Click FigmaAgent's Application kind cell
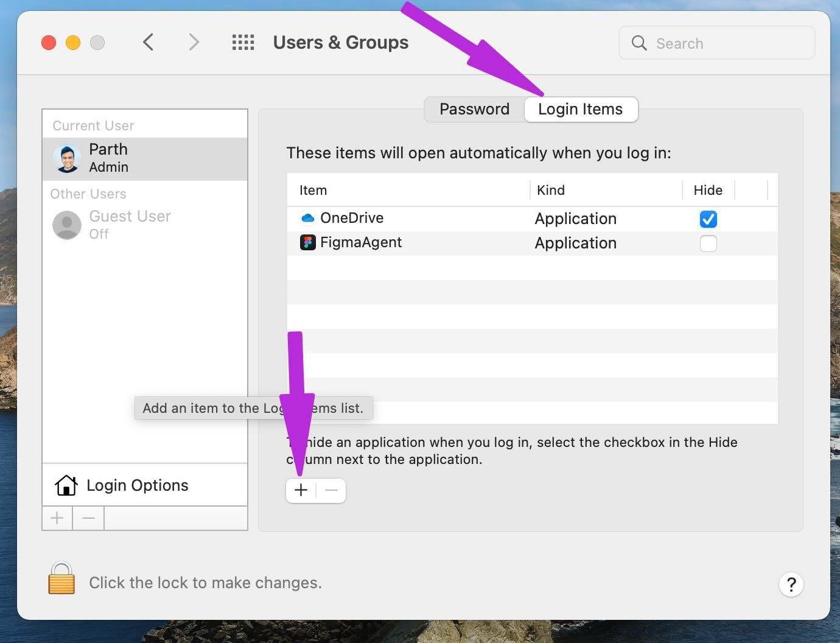 [575, 243]
